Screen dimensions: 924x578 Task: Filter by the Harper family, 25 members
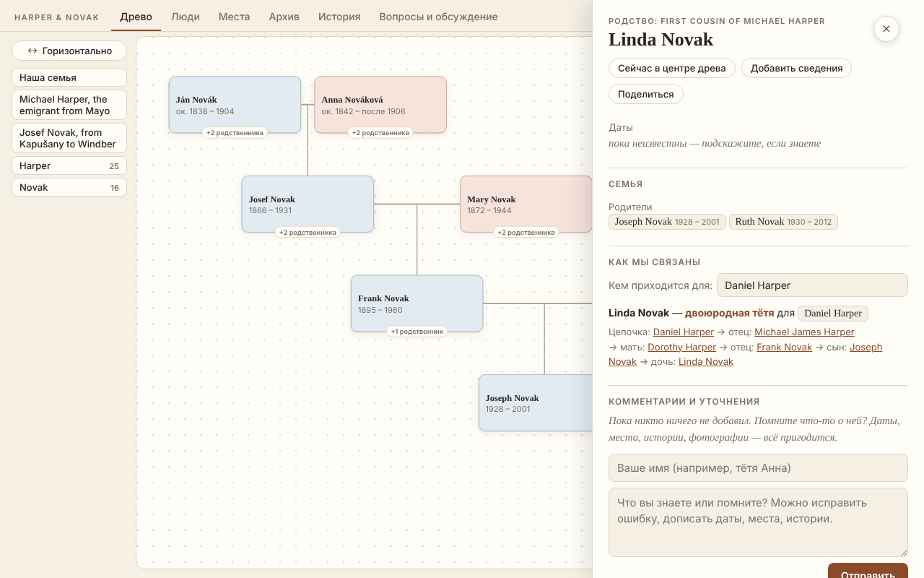pos(69,165)
